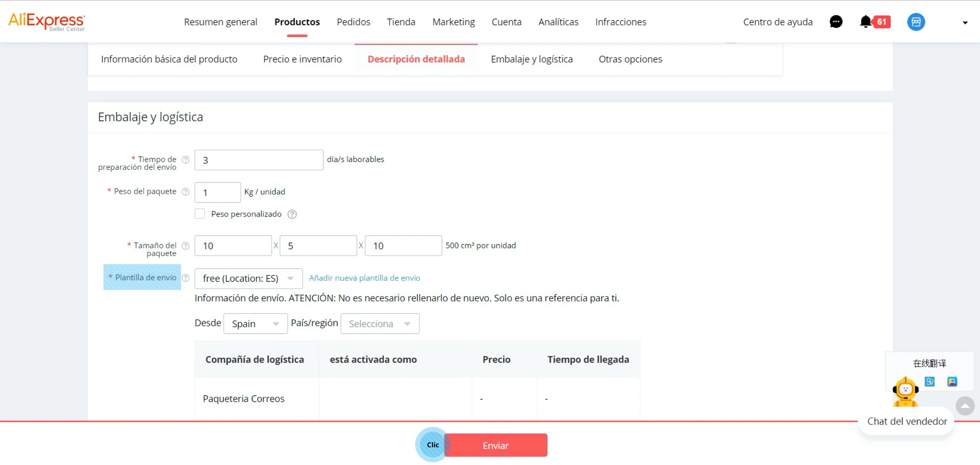Select the Descripción detallada tab
Viewport: 980px width, 465px height.
(416, 59)
